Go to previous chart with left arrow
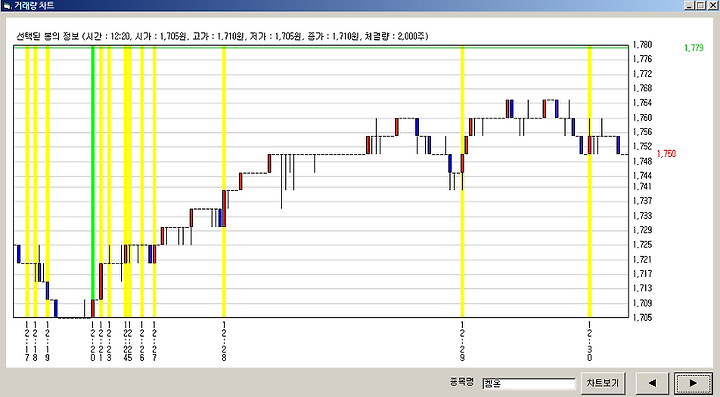 click(652, 383)
